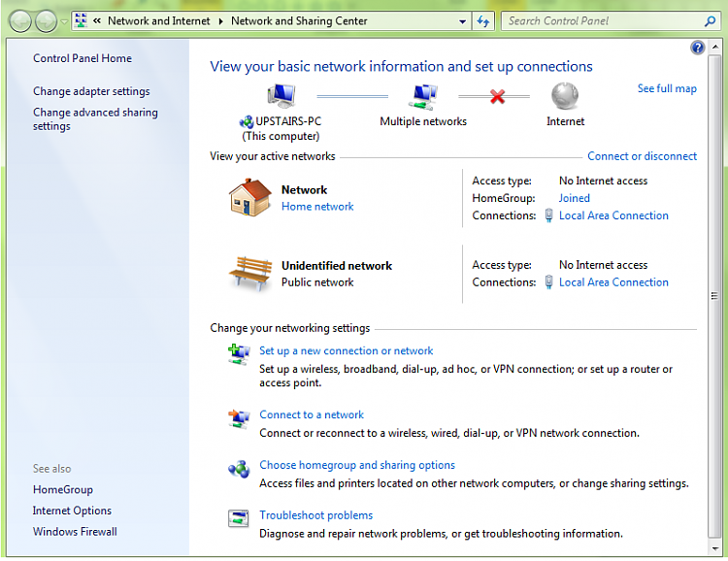This screenshot has width=728, height=561.
Task: Open Internet Options under See also
Action: pyautogui.click(x=72, y=511)
